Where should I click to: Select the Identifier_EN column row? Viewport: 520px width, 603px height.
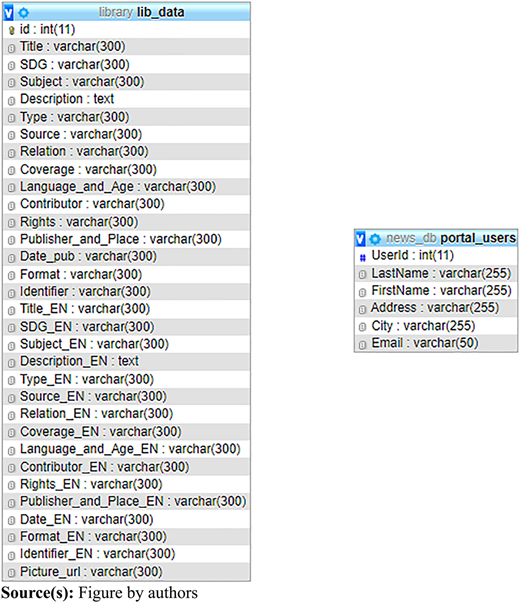pos(127,554)
